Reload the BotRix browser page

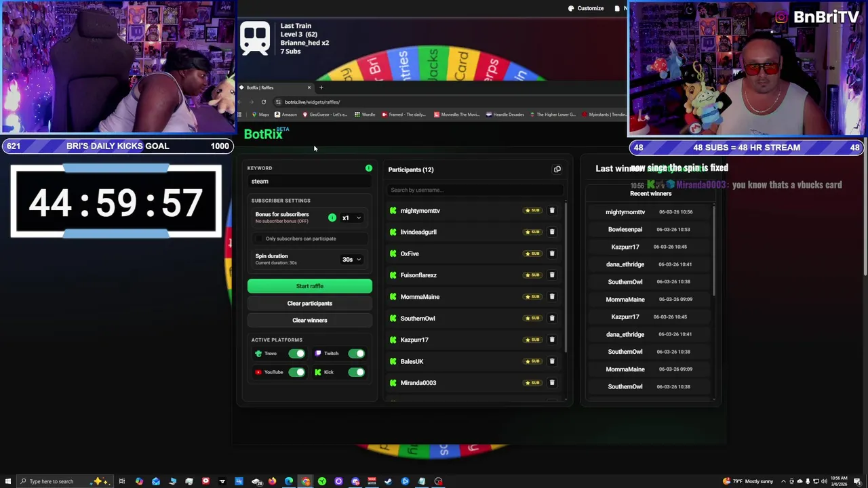pos(264,102)
